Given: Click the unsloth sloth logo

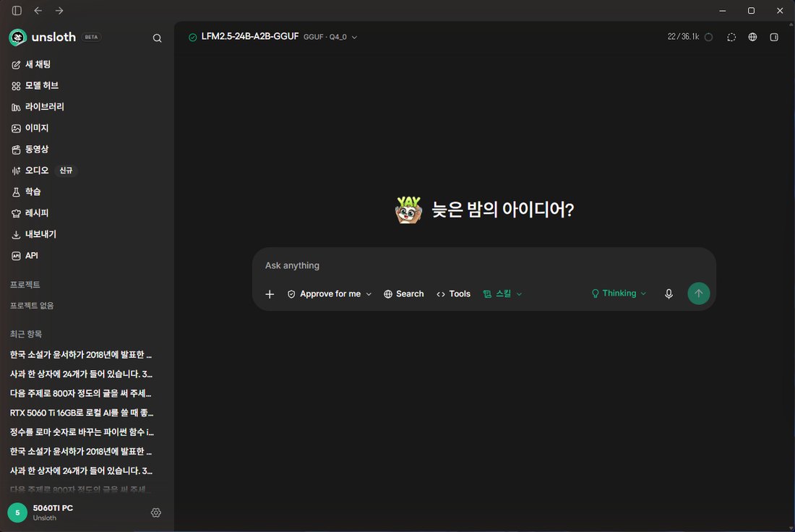Looking at the screenshot, I should [x=18, y=37].
